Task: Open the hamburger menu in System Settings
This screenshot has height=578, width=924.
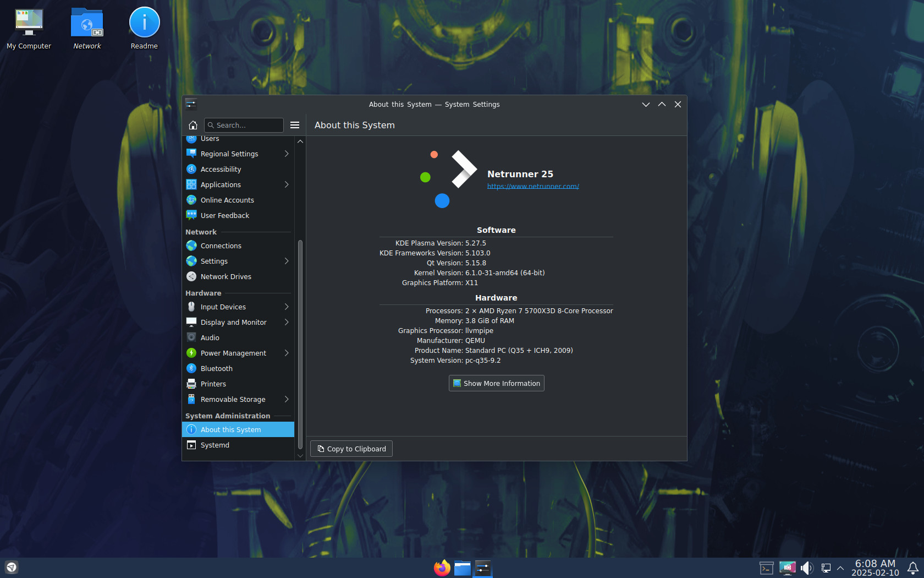Action: click(x=295, y=125)
